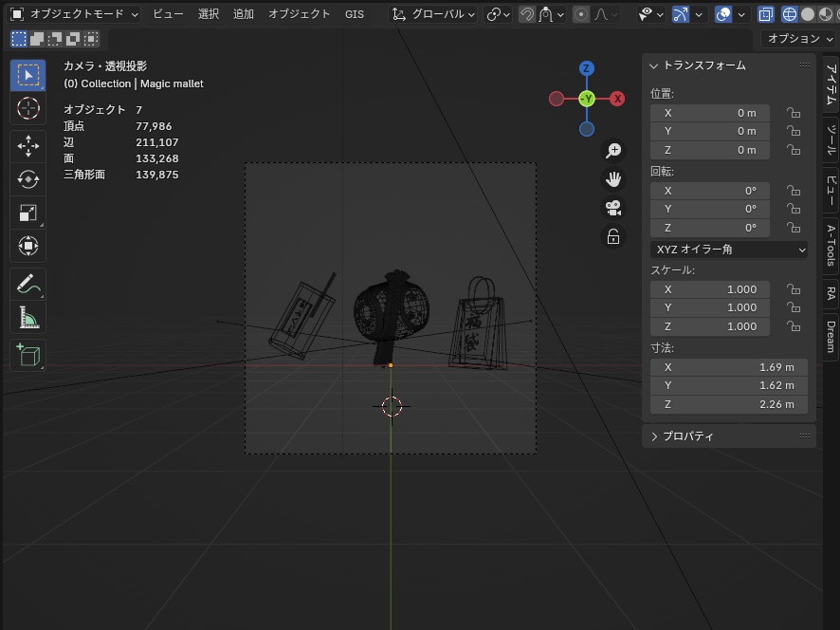Activate the Transform tool
840x630 pixels.
coord(27,246)
